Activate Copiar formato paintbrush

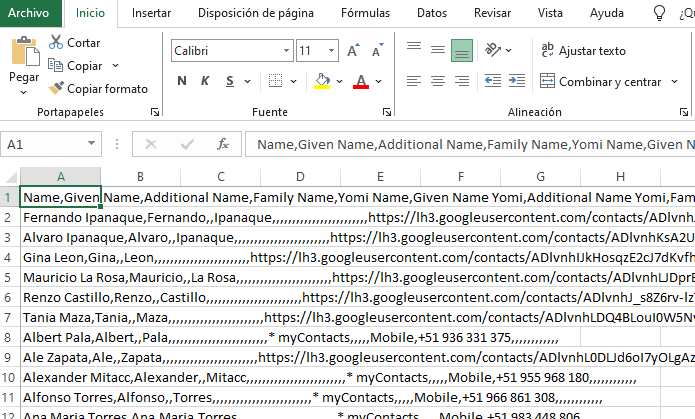click(98, 89)
